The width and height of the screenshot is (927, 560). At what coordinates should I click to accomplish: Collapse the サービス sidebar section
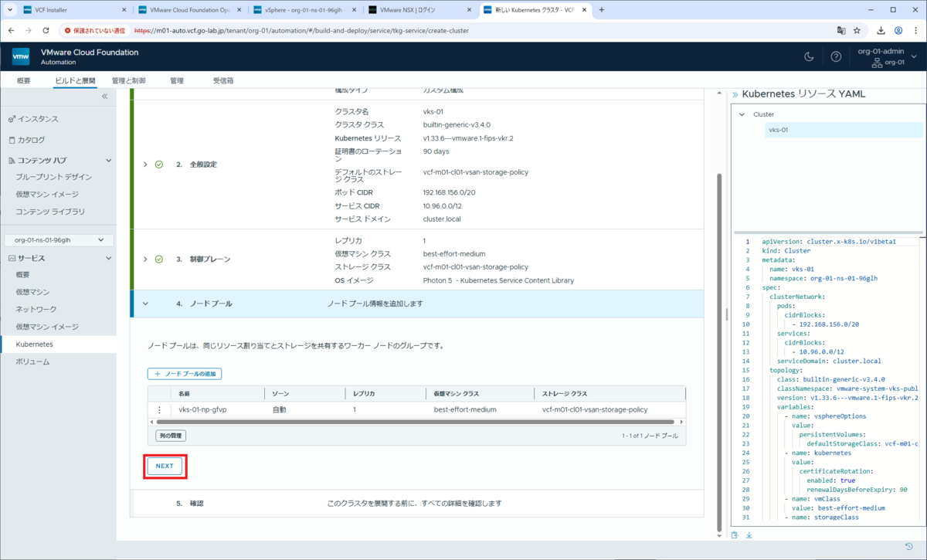coord(108,258)
